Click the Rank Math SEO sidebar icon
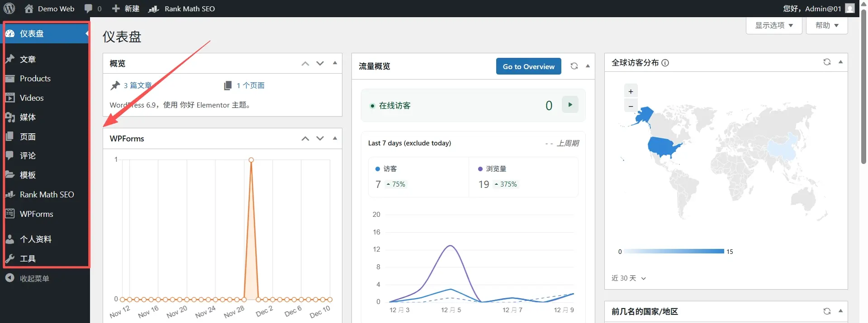Viewport: 868px width, 323px height. pyautogui.click(x=10, y=194)
